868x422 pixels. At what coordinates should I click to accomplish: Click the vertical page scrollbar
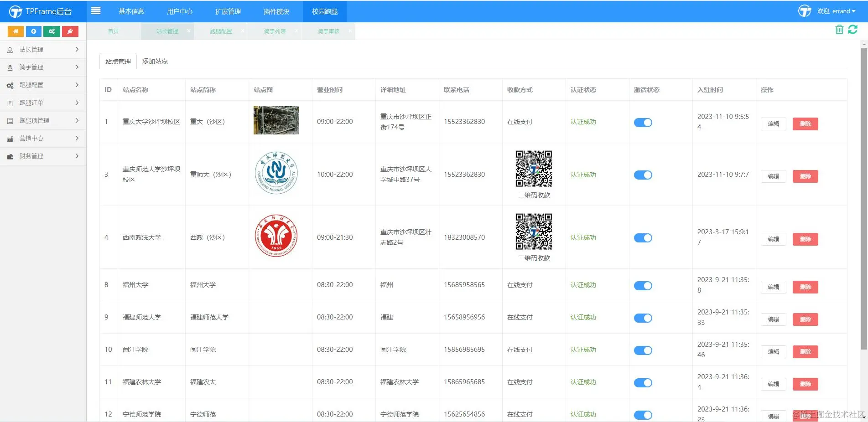click(864, 198)
